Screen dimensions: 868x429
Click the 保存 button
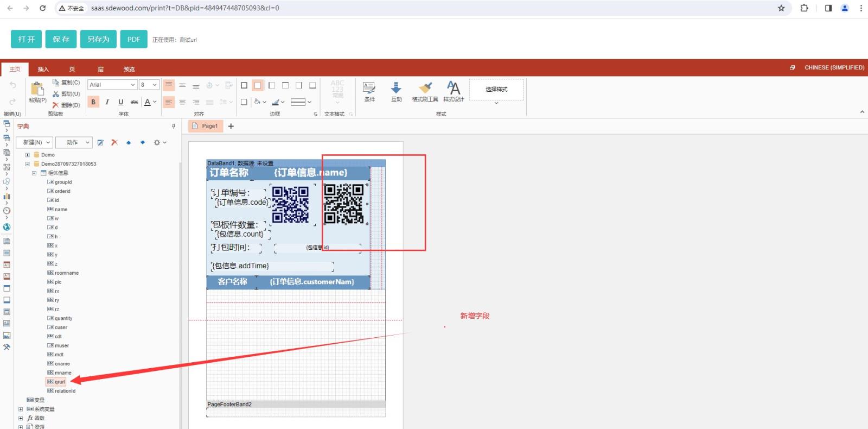[61, 39]
